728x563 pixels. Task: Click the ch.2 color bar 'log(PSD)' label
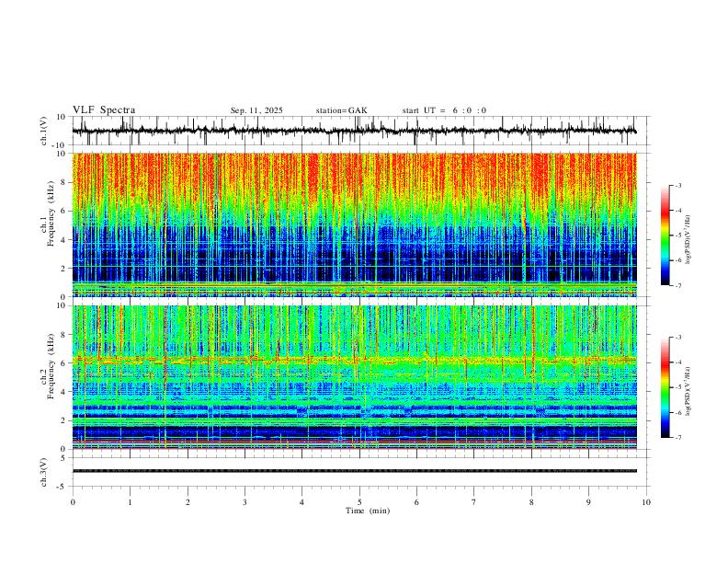(688, 391)
